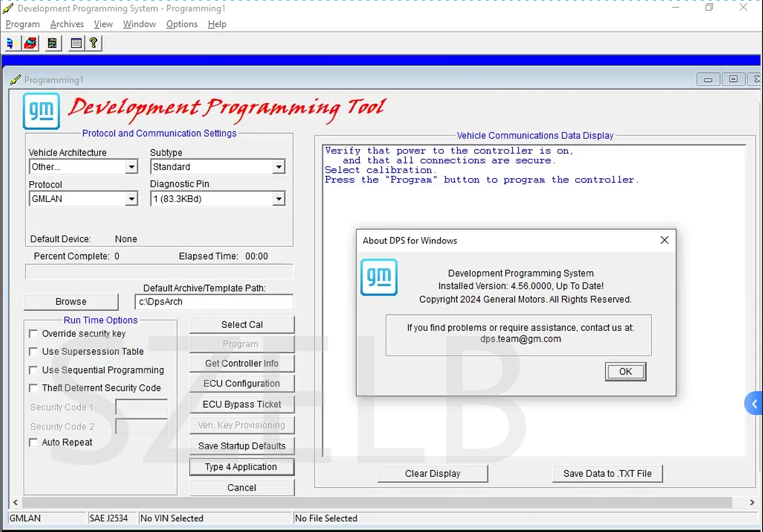The height and width of the screenshot is (532, 763).
Task: Click the yellow question mark help icon
Action: pos(94,43)
